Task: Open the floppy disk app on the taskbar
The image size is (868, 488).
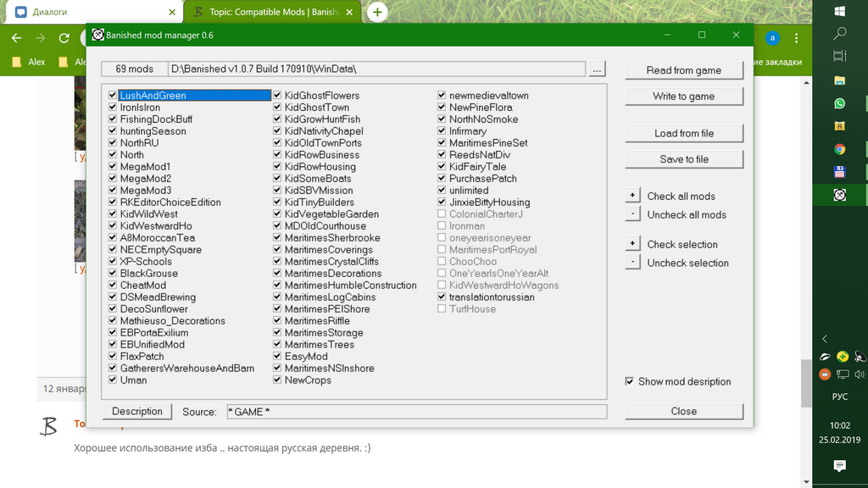Action: (840, 172)
